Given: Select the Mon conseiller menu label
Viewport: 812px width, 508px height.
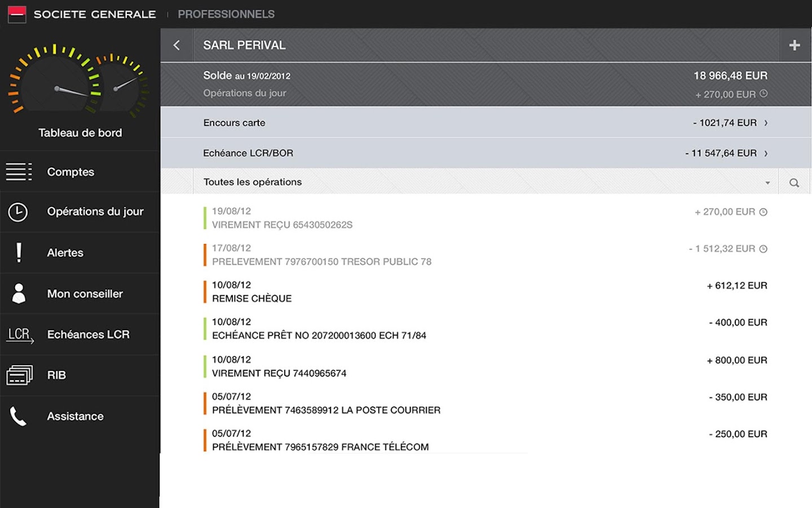Looking at the screenshot, I should point(85,294).
